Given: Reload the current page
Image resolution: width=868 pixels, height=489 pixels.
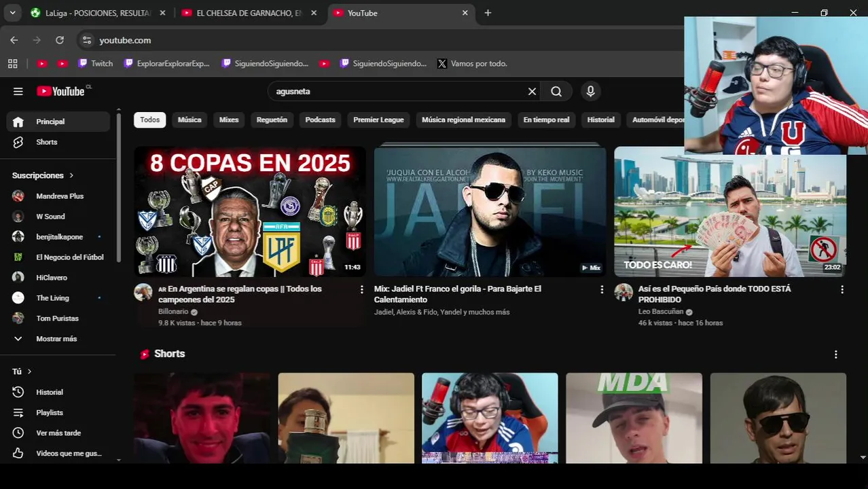Looking at the screenshot, I should coord(60,40).
